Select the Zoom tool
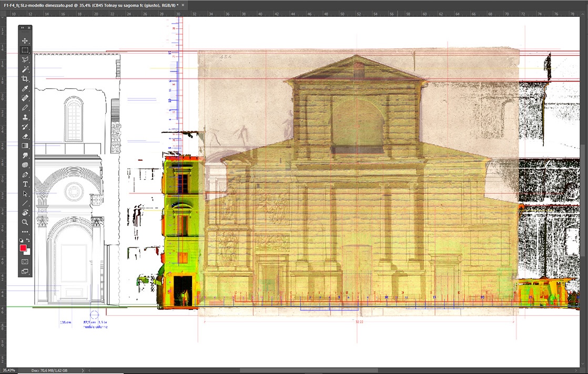Screen dimensions: 588x374 coord(25,222)
